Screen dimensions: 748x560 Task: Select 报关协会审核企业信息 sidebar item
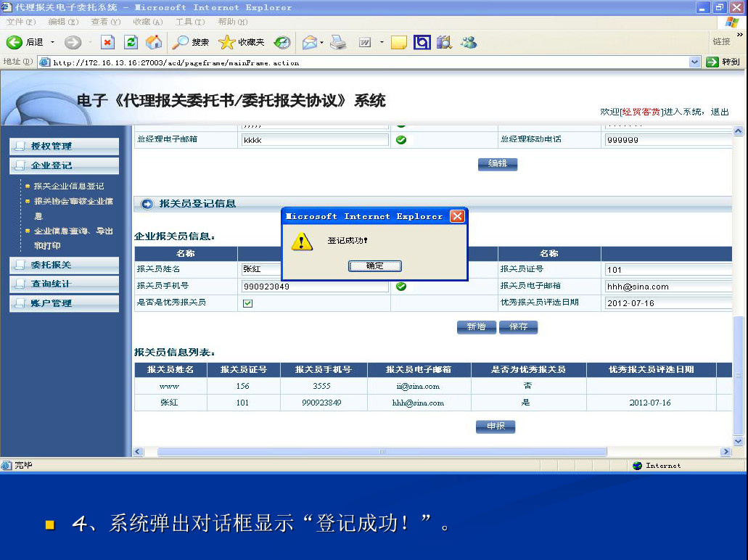pos(73,208)
